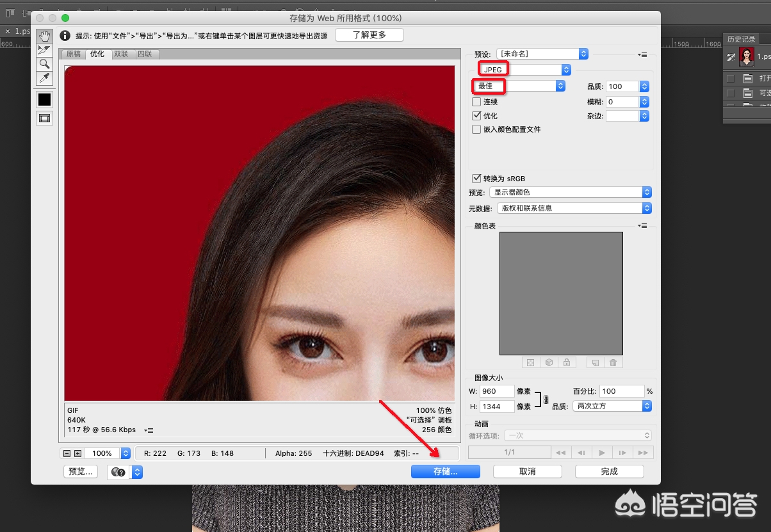Screen dimensions: 771x532
Task: Click the 模糊 blur value field
Action: tap(622, 102)
